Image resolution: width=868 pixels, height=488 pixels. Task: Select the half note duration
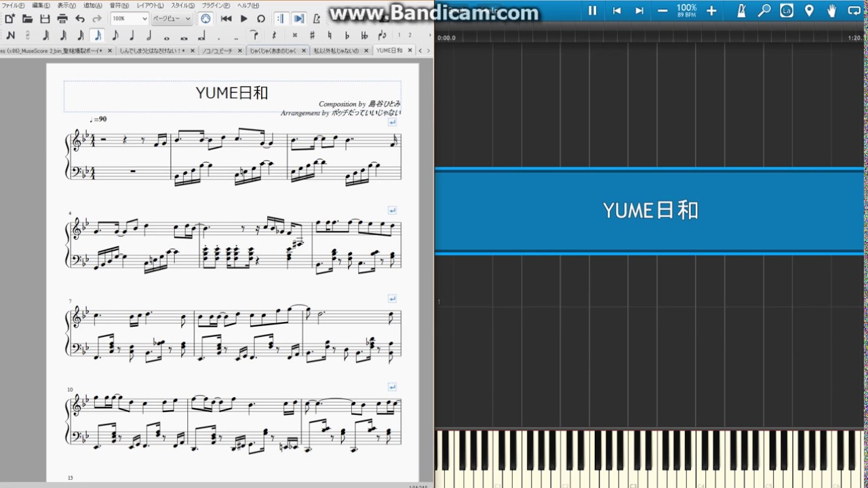pyautogui.click(x=149, y=35)
